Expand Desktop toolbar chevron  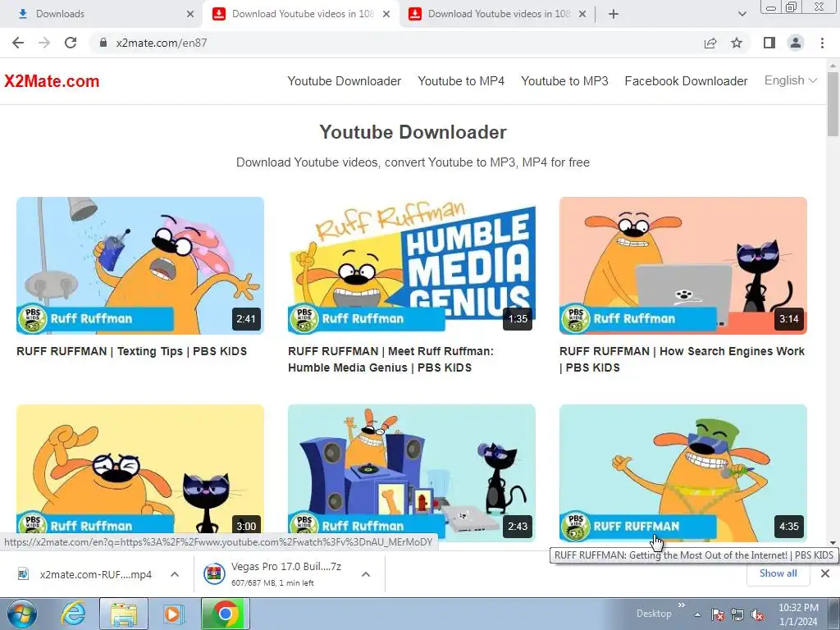[682, 605]
